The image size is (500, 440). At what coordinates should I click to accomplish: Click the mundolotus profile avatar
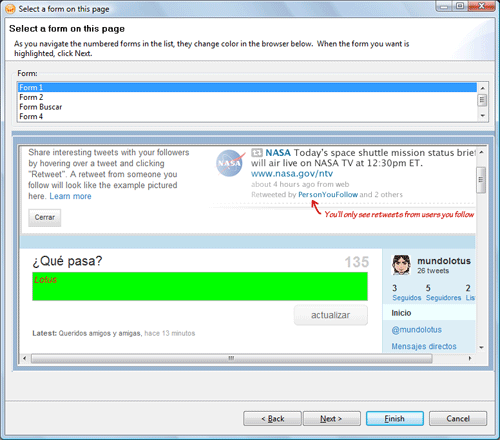coord(401,265)
